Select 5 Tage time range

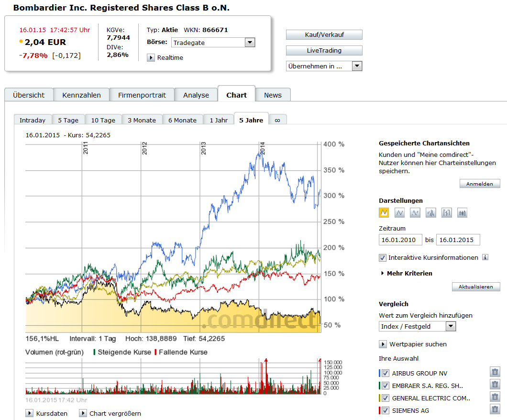(68, 120)
